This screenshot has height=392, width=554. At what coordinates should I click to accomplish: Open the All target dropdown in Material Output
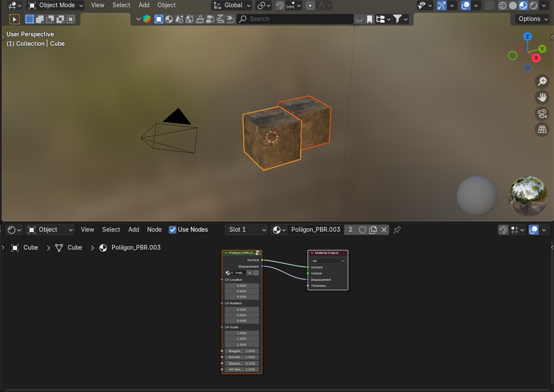[x=328, y=261]
